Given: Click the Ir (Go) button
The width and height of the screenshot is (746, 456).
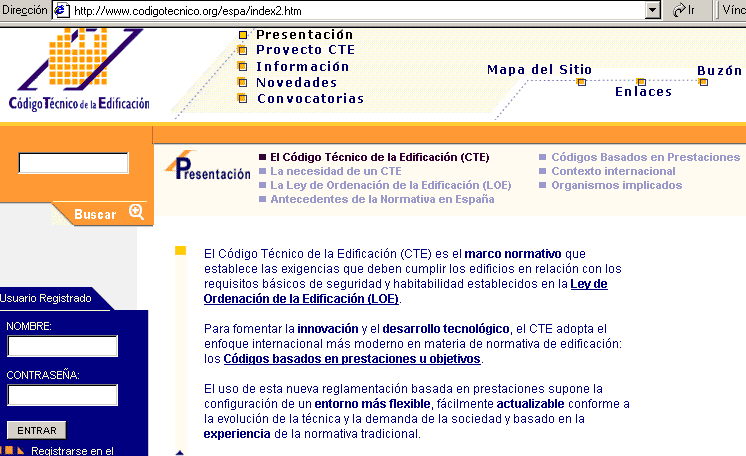Looking at the screenshot, I should (x=684, y=10).
